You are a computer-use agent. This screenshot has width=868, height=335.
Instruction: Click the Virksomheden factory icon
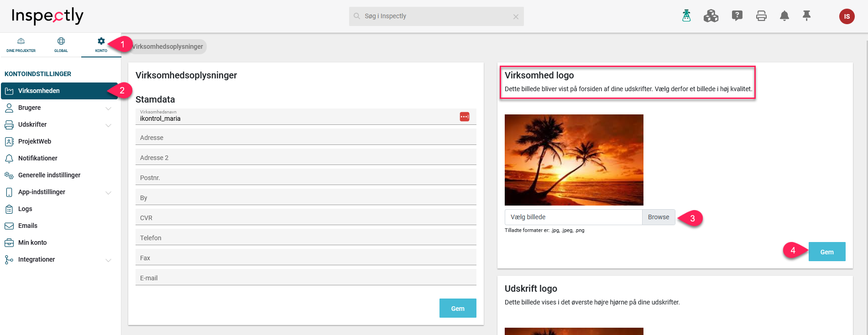coord(9,91)
